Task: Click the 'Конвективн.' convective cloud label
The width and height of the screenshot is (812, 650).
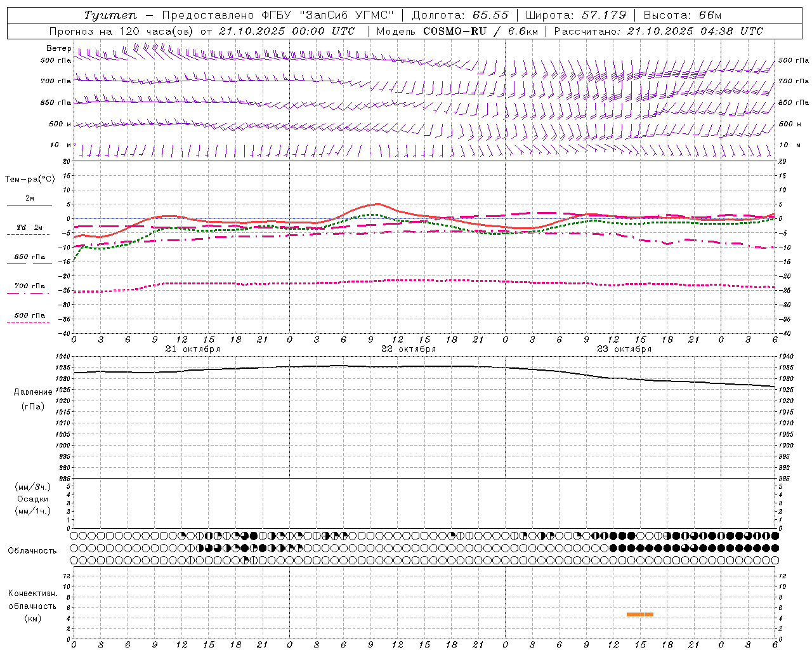Action: tap(33, 594)
